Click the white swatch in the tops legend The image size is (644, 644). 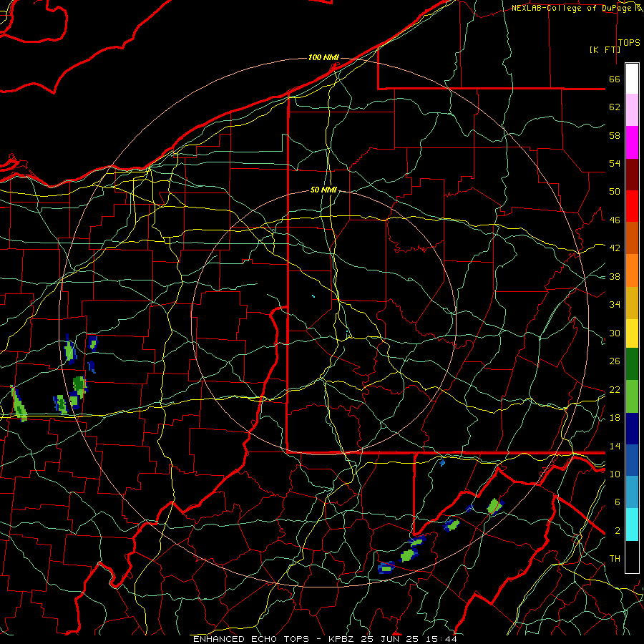coord(632,79)
